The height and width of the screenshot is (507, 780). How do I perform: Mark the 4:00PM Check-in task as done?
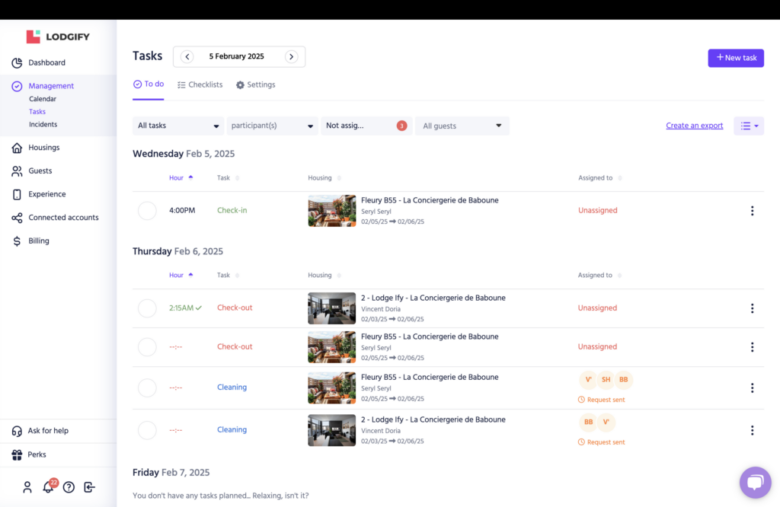tap(147, 211)
